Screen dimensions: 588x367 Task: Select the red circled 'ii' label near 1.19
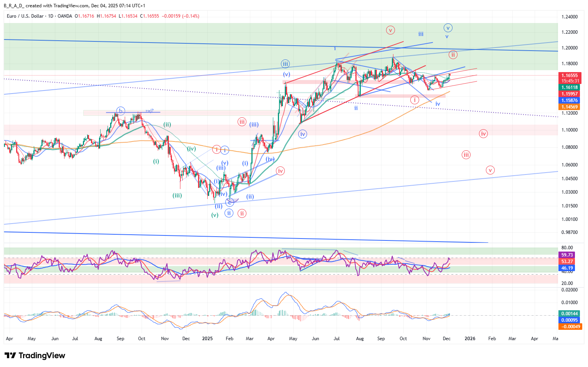point(453,55)
